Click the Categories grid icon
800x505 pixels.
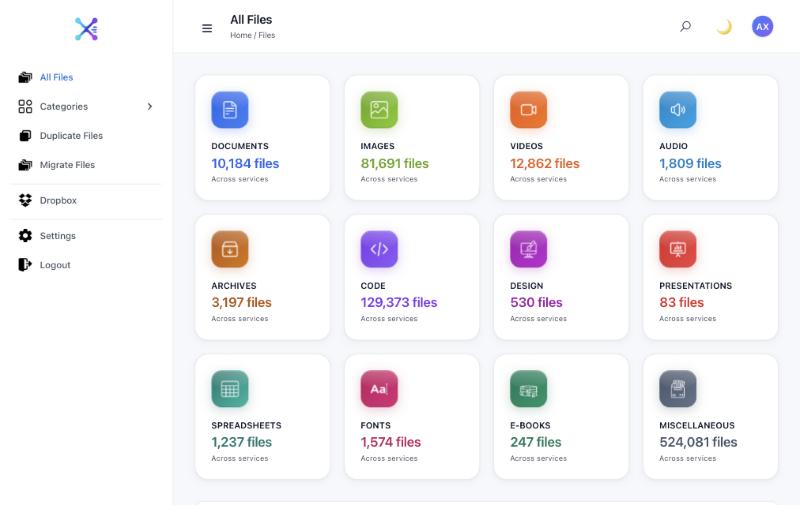[x=25, y=106]
